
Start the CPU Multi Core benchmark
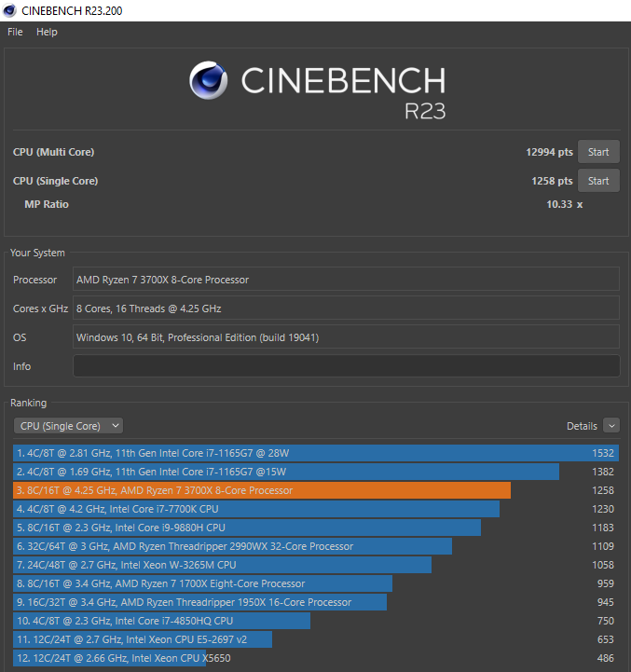point(598,152)
